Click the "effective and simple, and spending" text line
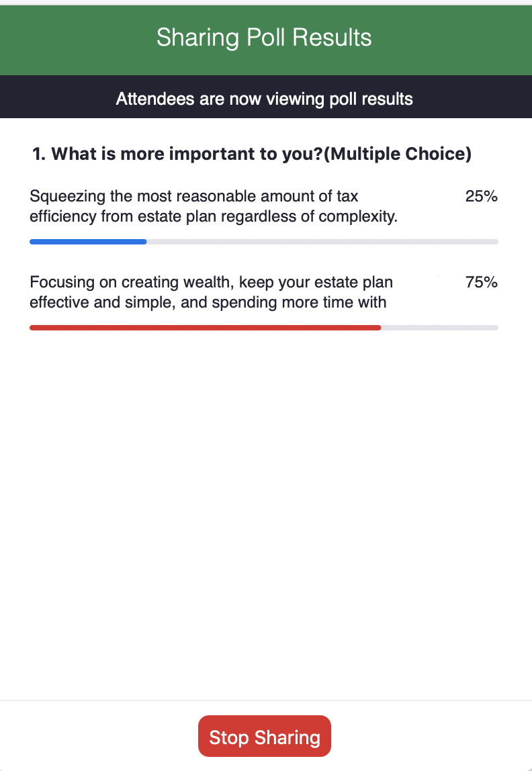Image resolution: width=532 pixels, height=771 pixels. click(x=208, y=302)
